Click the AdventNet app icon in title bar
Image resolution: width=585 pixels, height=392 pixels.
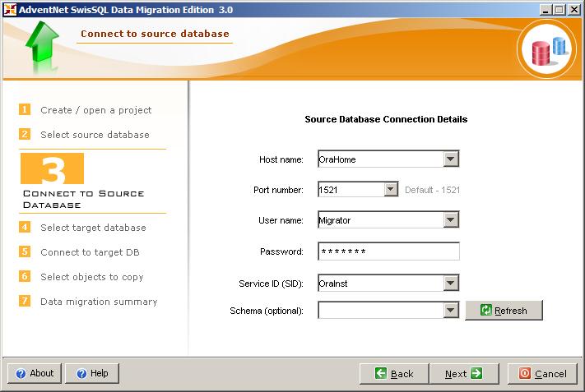tap(10, 9)
